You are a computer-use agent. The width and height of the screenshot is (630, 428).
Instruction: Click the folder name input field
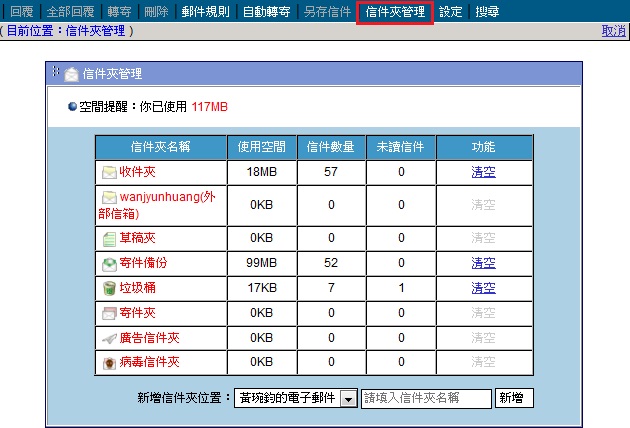pos(426,399)
